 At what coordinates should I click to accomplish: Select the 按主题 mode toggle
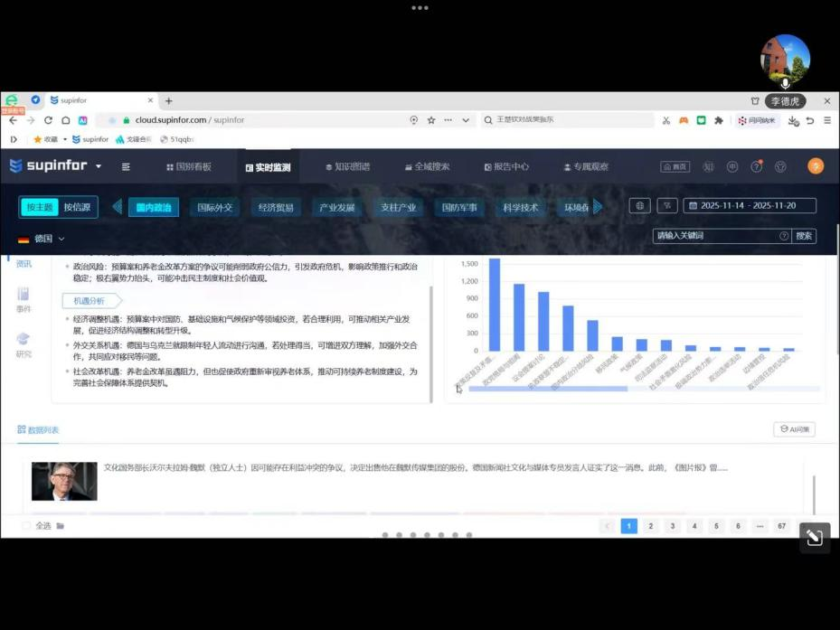coord(40,207)
